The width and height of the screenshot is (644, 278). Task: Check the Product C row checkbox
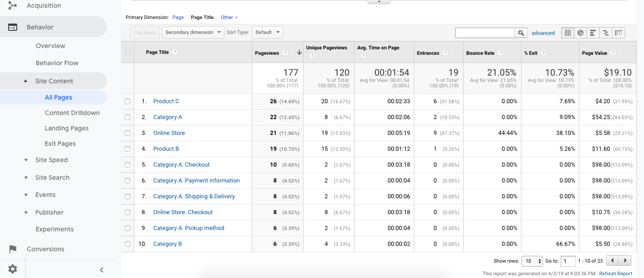128,101
